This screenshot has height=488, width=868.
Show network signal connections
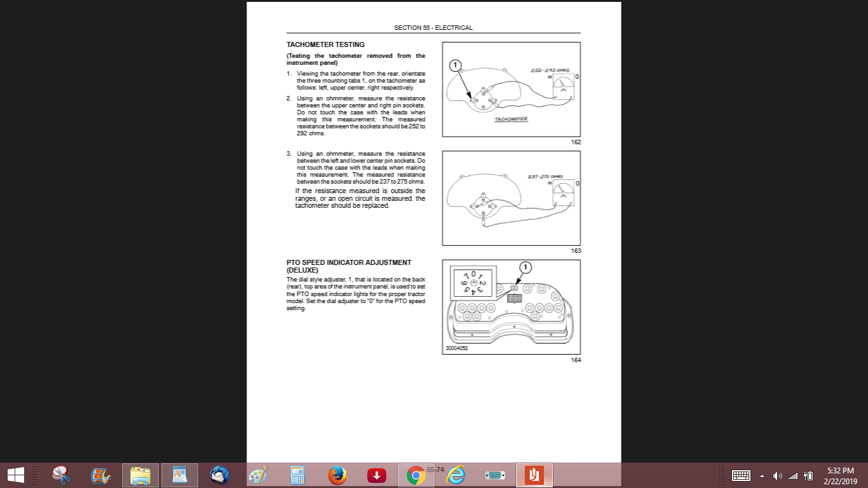coord(792,475)
